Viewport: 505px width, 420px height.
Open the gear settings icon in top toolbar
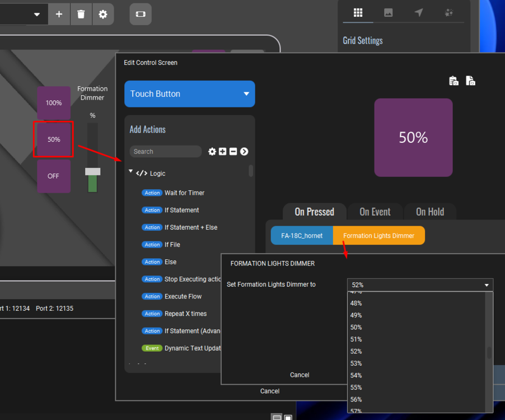click(x=103, y=14)
